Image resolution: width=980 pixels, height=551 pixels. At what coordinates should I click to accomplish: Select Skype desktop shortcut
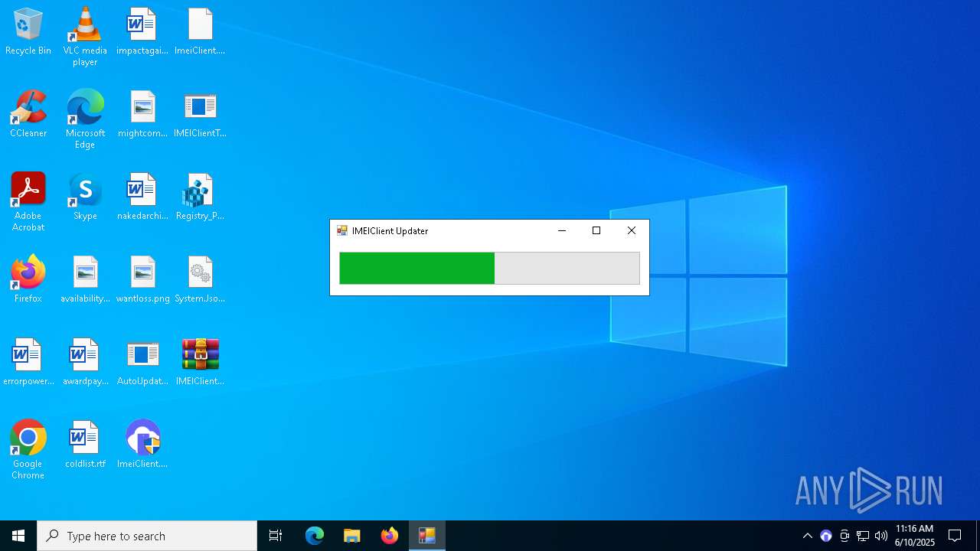(x=85, y=197)
